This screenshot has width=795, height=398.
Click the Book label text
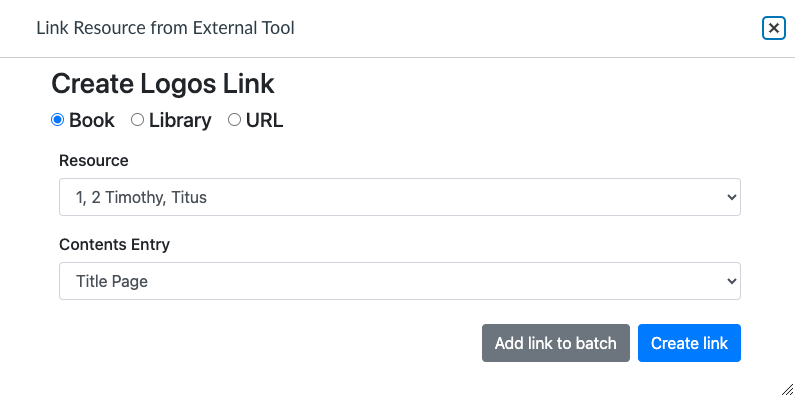pos(92,120)
